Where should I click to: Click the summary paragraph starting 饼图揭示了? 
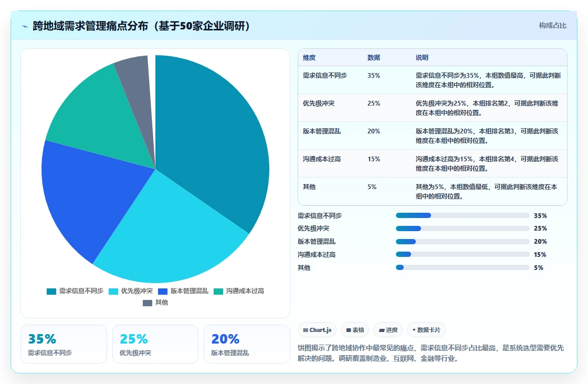pyautogui.click(x=431, y=353)
